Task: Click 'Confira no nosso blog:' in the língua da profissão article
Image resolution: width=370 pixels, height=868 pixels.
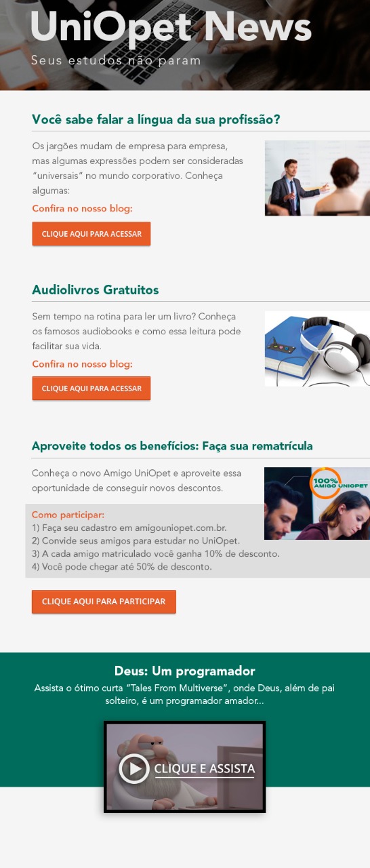Action: coord(82,208)
